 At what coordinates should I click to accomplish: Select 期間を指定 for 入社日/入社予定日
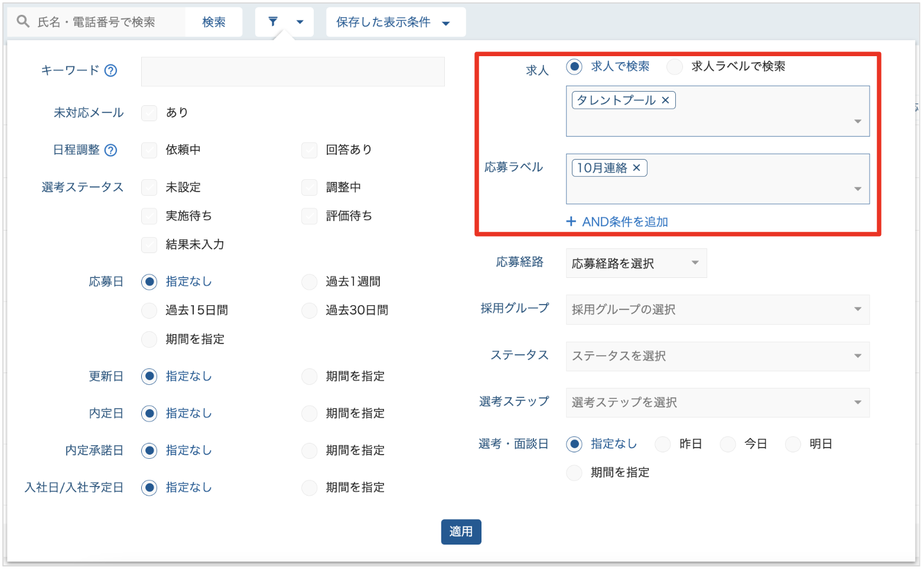pos(310,488)
